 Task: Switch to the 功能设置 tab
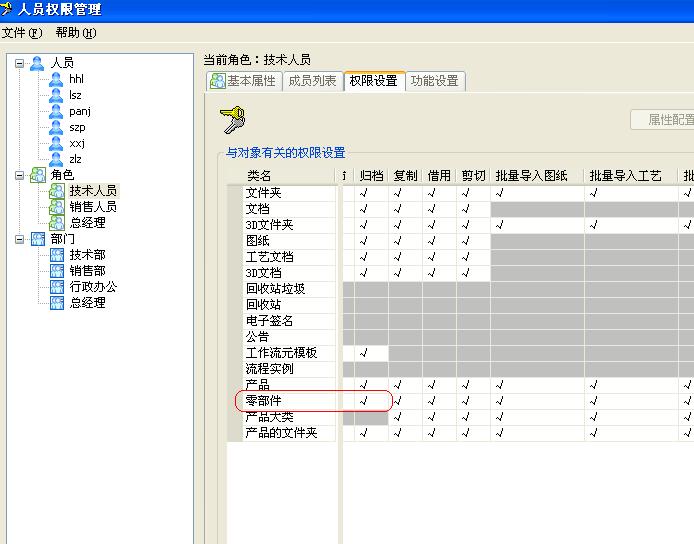tap(434, 81)
